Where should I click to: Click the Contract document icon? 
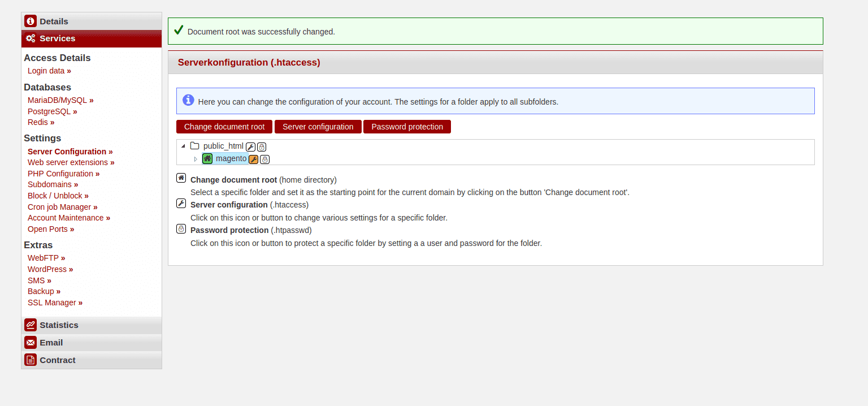[x=30, y=360]
